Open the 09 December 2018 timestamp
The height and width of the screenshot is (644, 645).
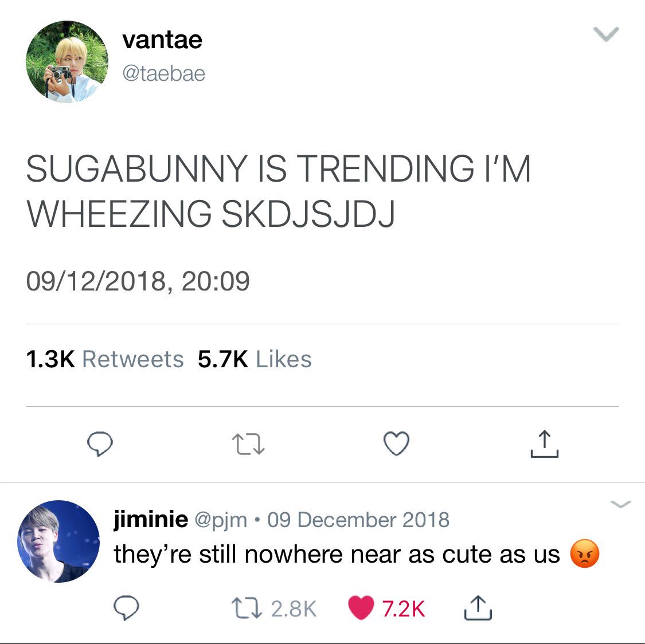pyautogui.click(x=358, y=520)
